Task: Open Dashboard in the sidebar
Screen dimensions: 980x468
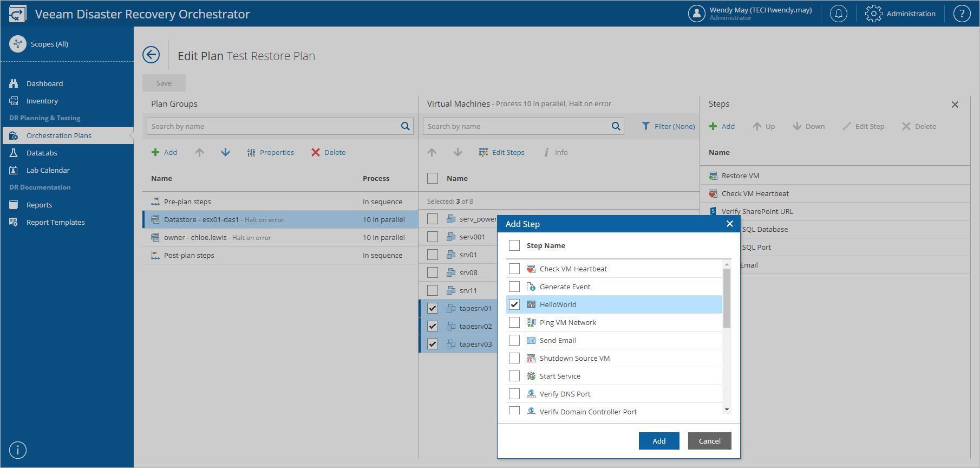Action: point(44,83)
